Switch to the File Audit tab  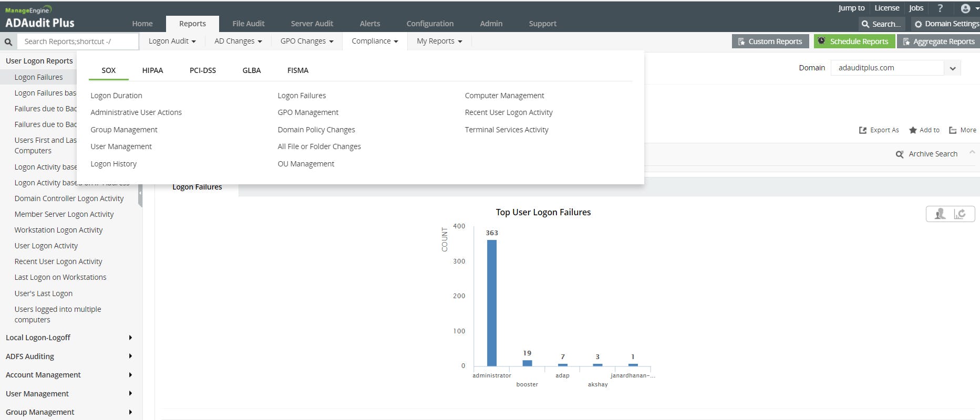pos(249,24)
